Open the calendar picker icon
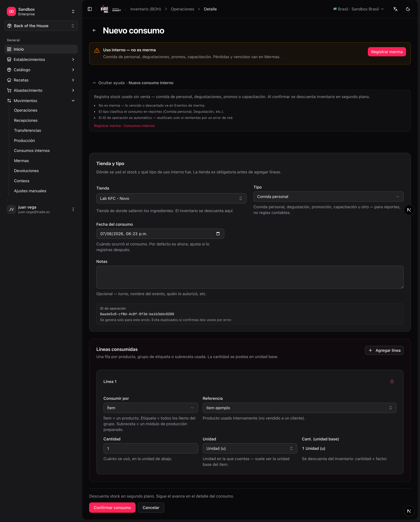Viewport: 420px width, 522px height. 218,234
